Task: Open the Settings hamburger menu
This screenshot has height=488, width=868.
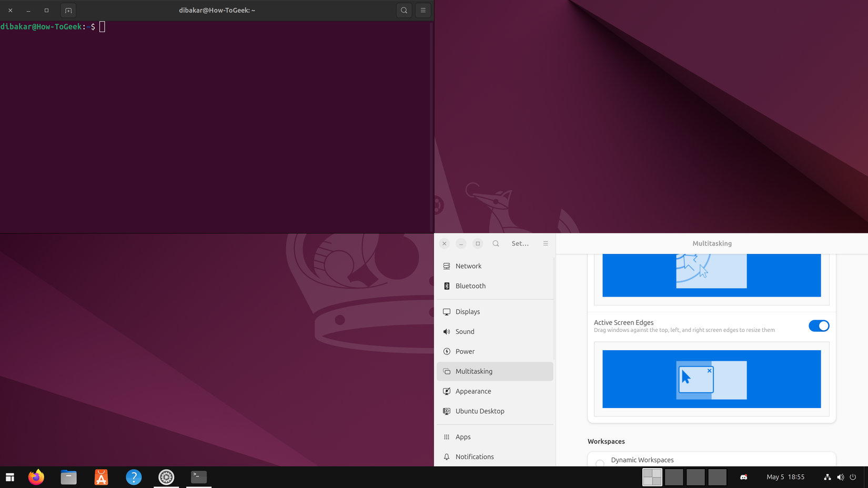Action: click(x=546, y=243)
